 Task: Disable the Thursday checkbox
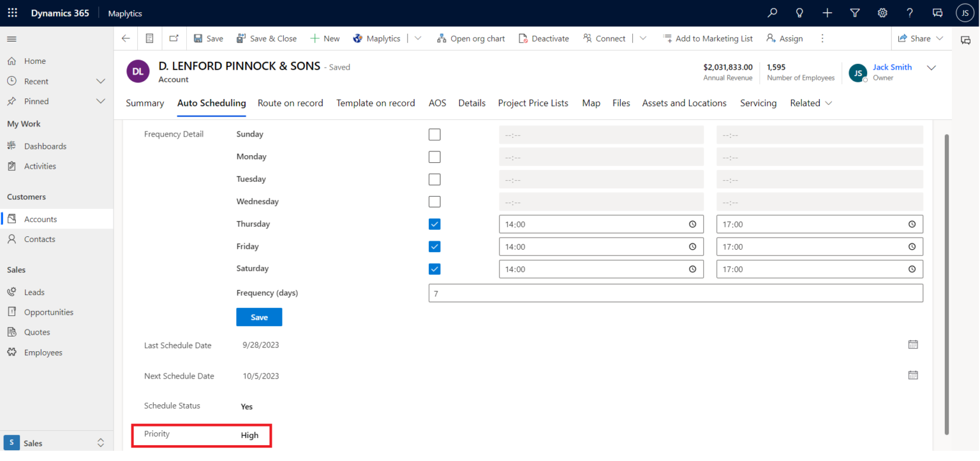pyautogui.click(x=434, y=224)
